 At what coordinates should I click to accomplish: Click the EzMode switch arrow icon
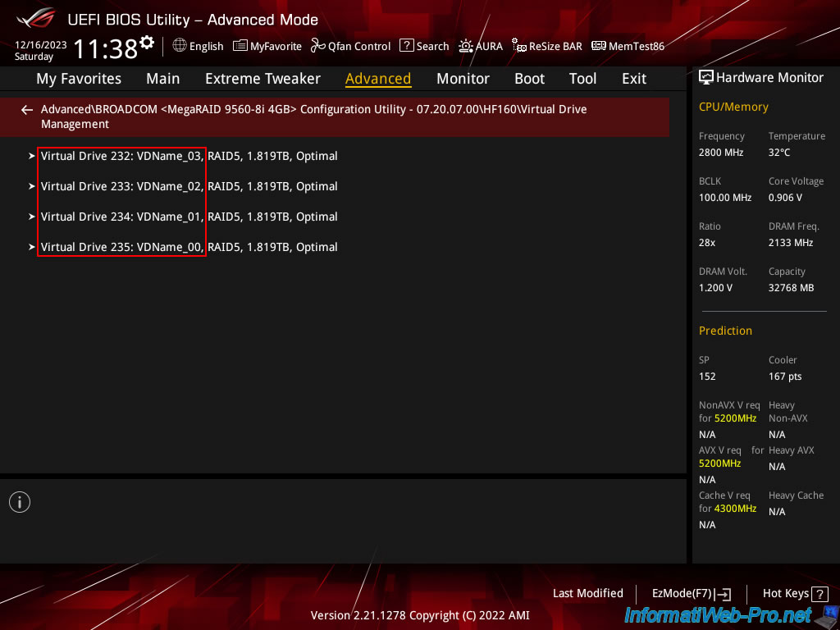coord(724,594)
